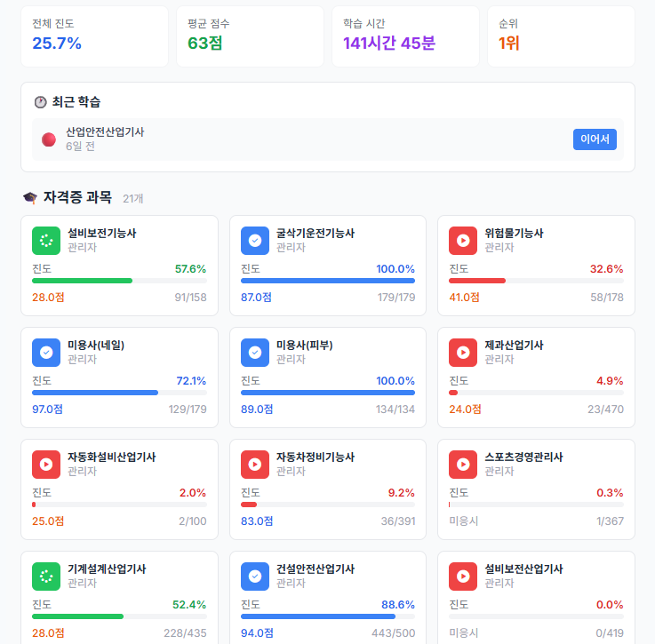
Task: Click the 89.0점 score text
Action: point(257,409)
